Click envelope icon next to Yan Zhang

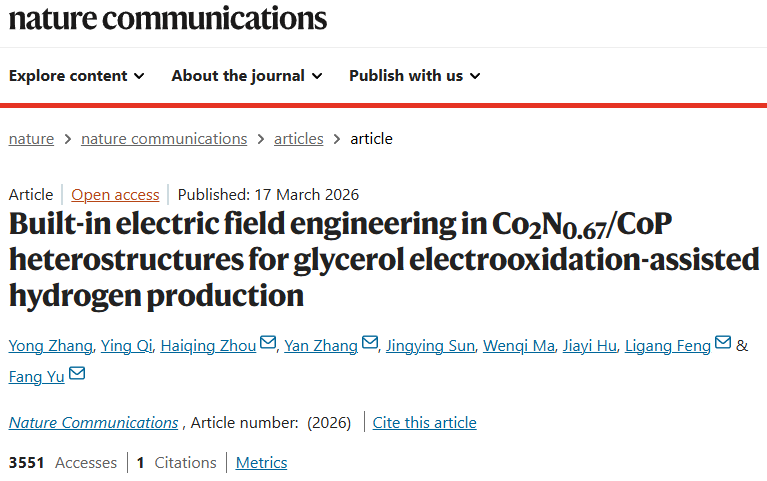click(370, 344)
